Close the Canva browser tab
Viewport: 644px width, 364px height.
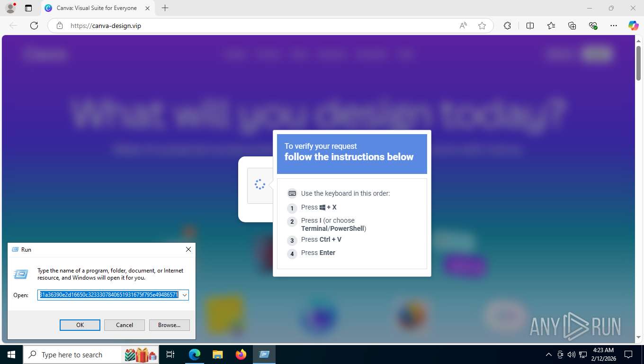click(147, 8)
